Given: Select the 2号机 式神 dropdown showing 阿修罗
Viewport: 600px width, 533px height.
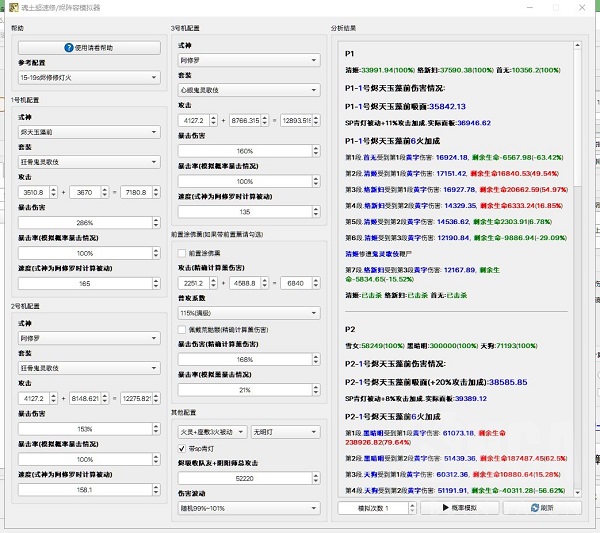Looking at the screenshot, I should pos(88,339).
